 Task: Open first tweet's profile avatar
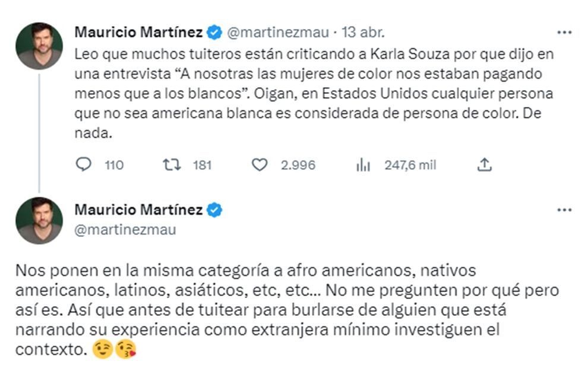click(39, 46)
